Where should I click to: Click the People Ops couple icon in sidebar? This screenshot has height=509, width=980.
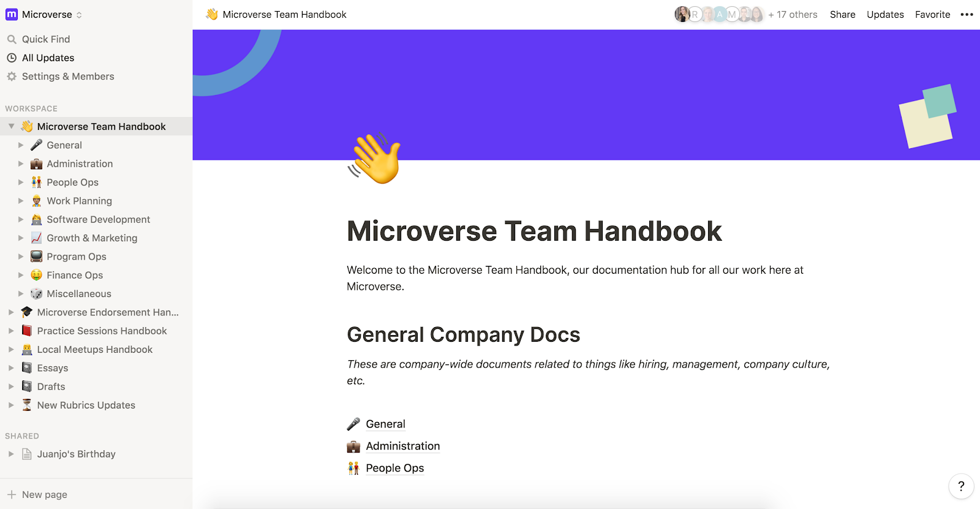point(37,182)
